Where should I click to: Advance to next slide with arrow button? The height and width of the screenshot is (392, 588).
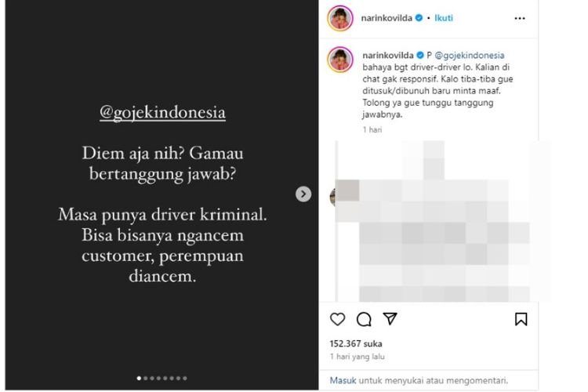click(303, 194)
